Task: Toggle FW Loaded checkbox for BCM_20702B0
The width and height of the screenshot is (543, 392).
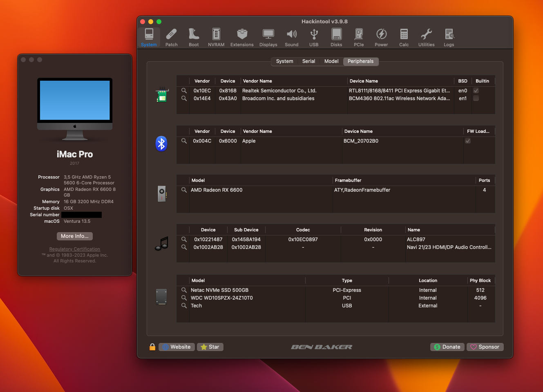Action: [468, 141]
